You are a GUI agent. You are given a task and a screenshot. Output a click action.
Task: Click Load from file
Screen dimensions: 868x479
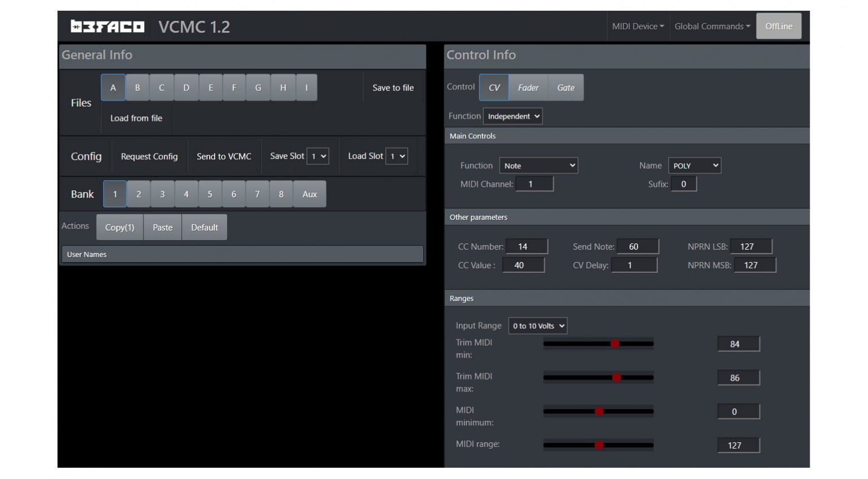(x=136, y=118)
